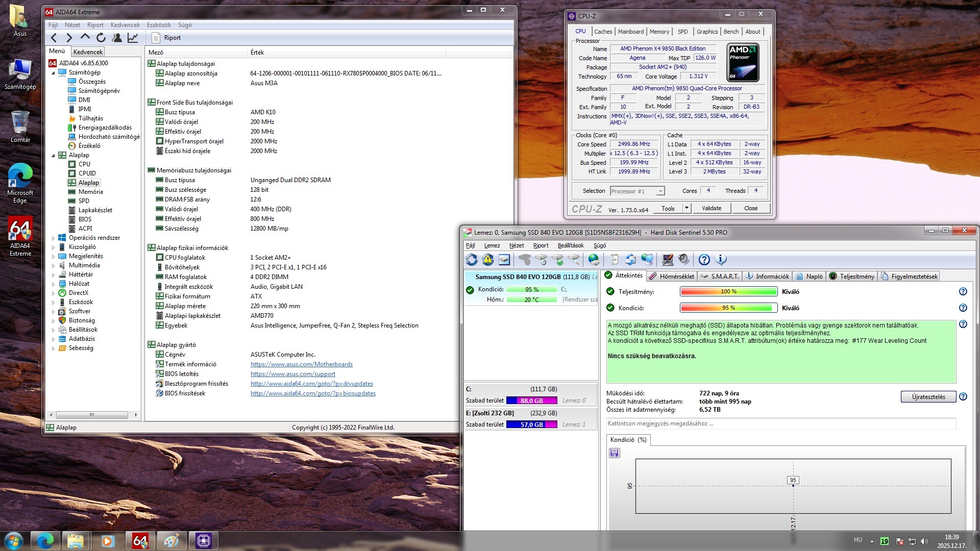Click the save floppy icon above Kondíció graph
Viewport: 980px width, 551px height.
point(615,453)
